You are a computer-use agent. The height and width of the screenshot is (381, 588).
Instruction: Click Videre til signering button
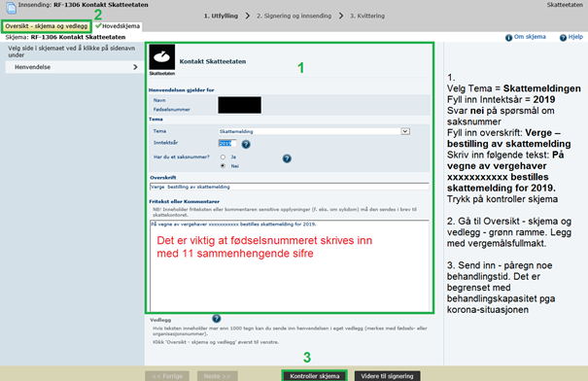387,376
